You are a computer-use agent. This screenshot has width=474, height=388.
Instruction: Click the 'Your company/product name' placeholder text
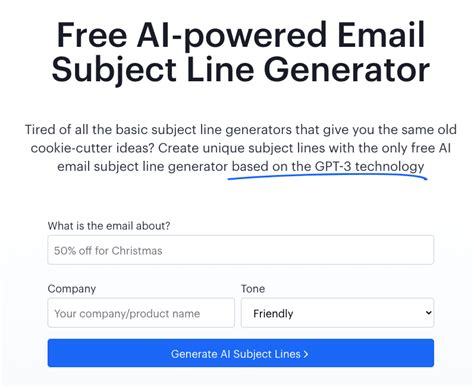pos(127,314)
